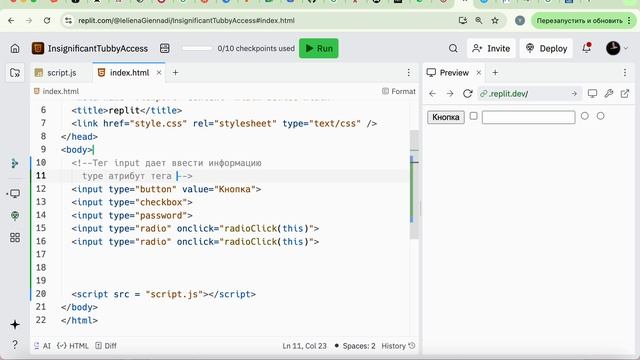This screenshot has width=640, height=360.
Task: Open the Chrome profile avatar
Action: point(520,20)
